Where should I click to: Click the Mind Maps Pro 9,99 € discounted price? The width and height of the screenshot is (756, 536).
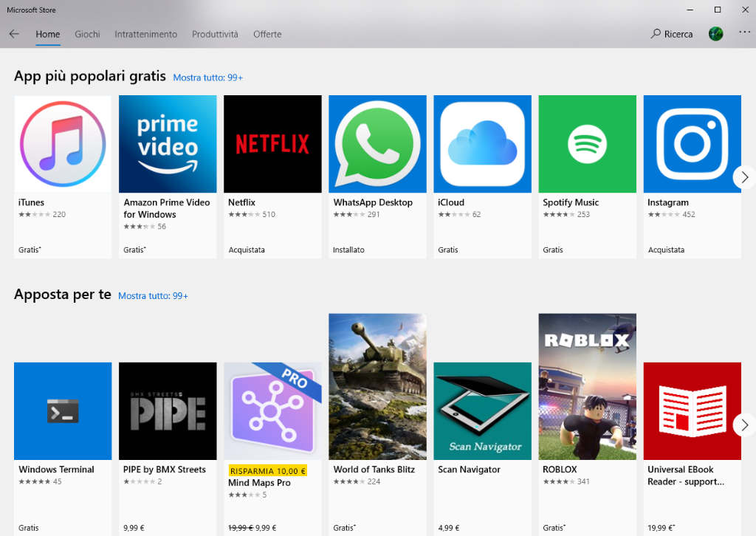pos(266,528)
